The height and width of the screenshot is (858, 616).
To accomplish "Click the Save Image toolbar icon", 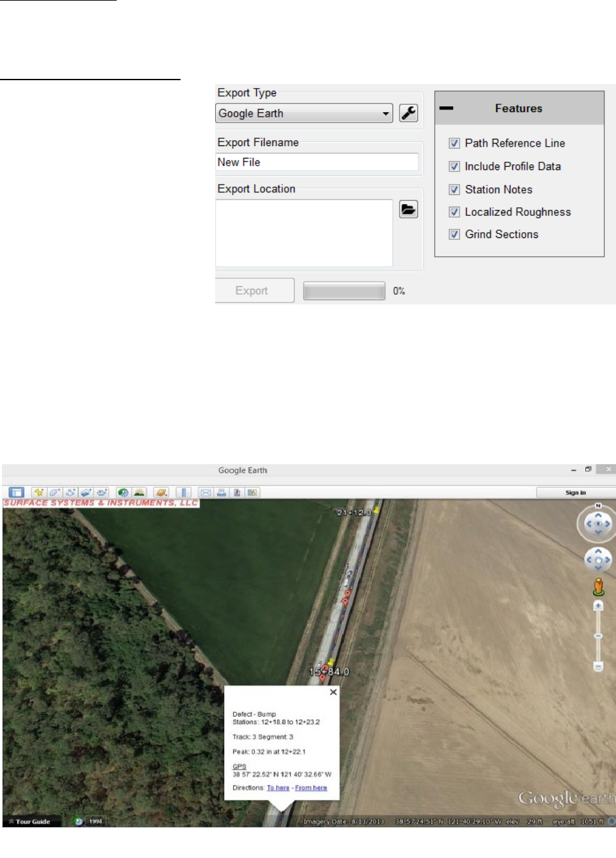I will (237, 492).
